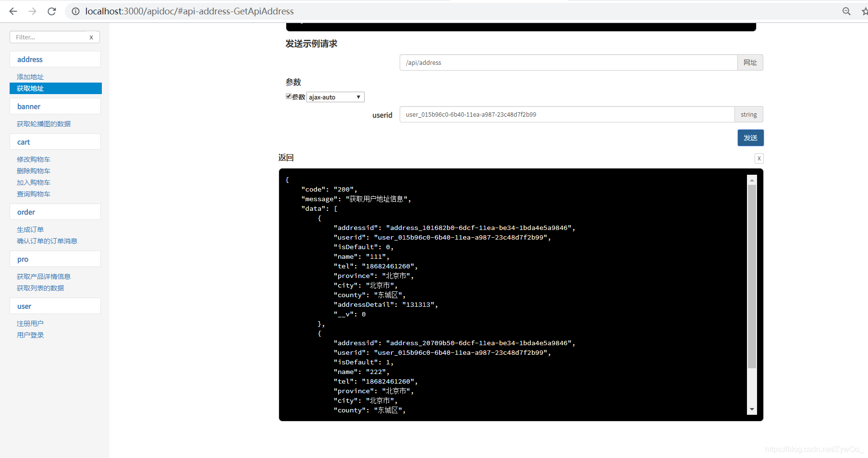Click the "__v": 0 response line

pos(350,314)
